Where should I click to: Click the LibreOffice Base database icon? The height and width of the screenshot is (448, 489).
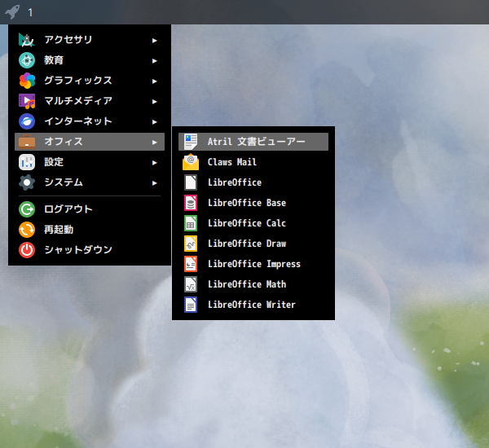tap(191, 203)
